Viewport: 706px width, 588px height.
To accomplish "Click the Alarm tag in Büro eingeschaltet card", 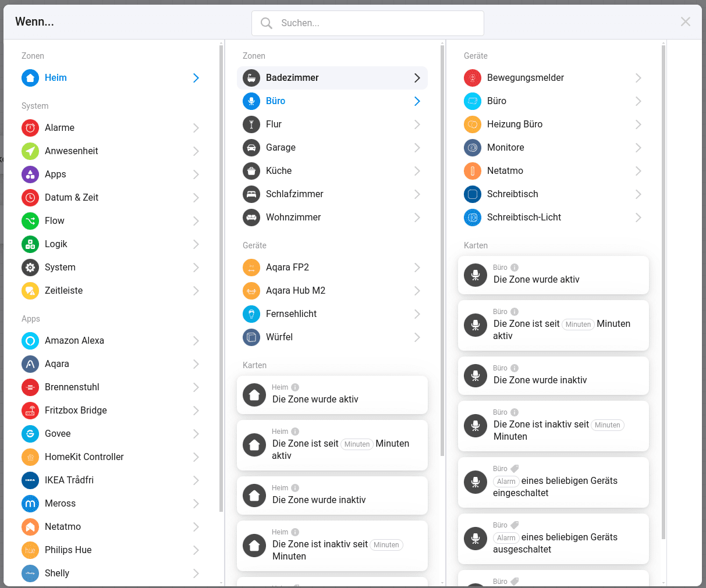I will (x=506, y=482).
